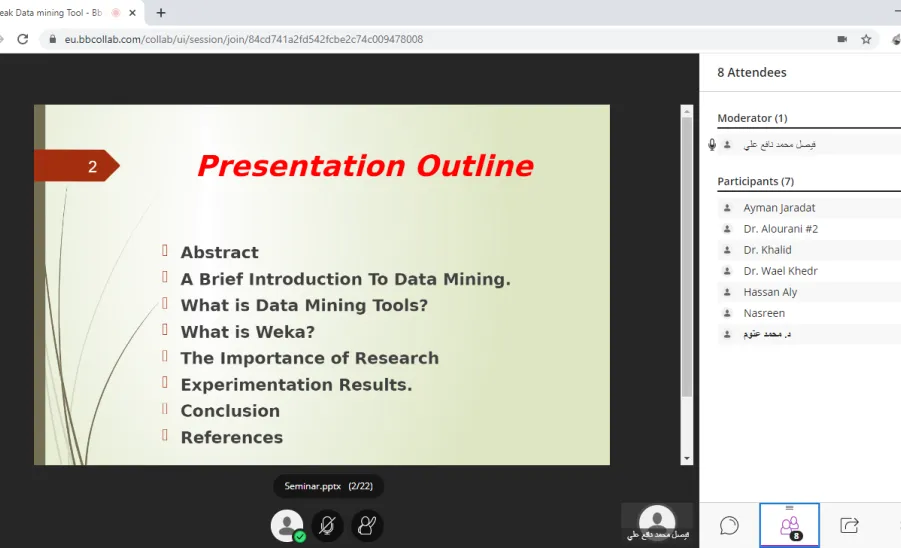Click the Seminar.pptx (2/22) label
901x548 pixels.
point(328,486)
